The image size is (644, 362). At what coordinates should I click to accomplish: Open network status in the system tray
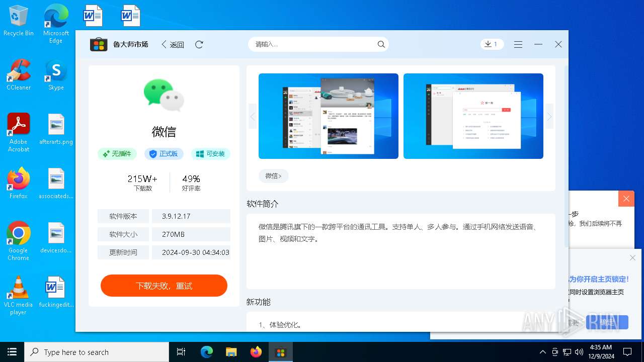click(x=567, y=352)
